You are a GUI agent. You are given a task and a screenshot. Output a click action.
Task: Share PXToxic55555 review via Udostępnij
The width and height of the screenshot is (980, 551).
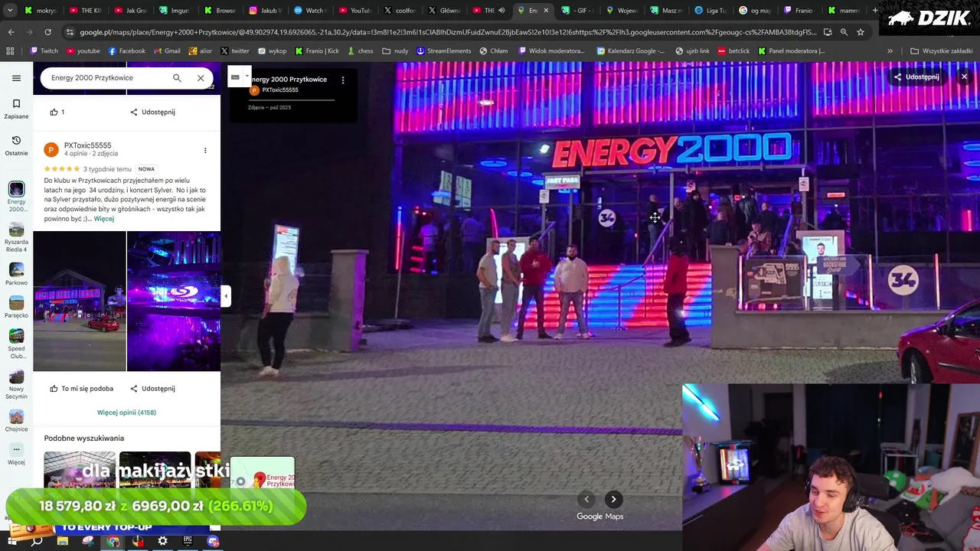pos(152,389)
